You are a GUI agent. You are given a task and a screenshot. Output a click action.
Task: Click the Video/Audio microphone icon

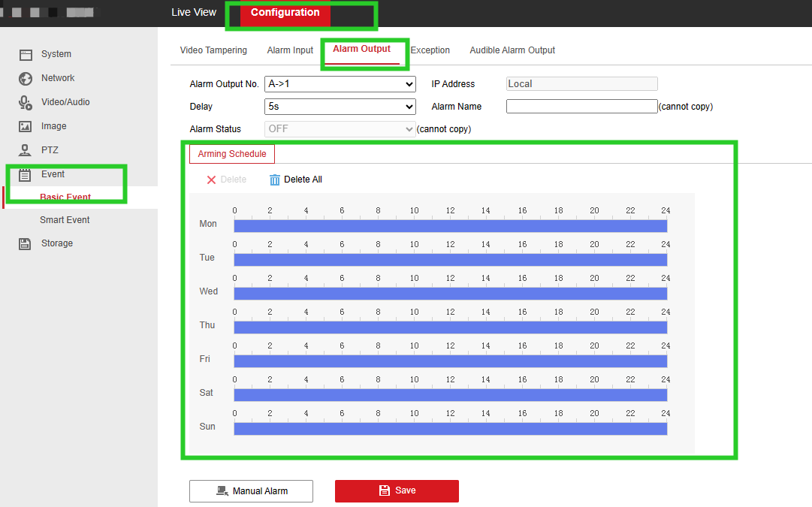point(26,103)
